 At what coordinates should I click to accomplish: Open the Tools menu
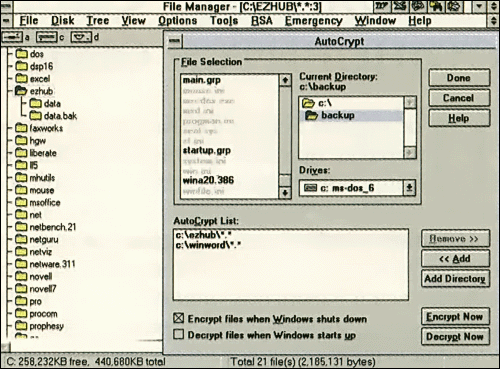click(x=224, y=21)
